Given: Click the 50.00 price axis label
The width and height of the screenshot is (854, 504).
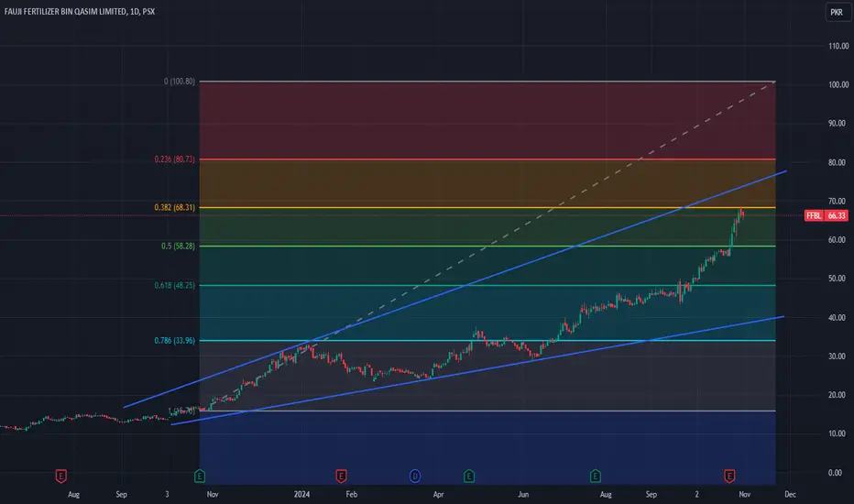Looking at the screenshot, I should tap(838, 279).
